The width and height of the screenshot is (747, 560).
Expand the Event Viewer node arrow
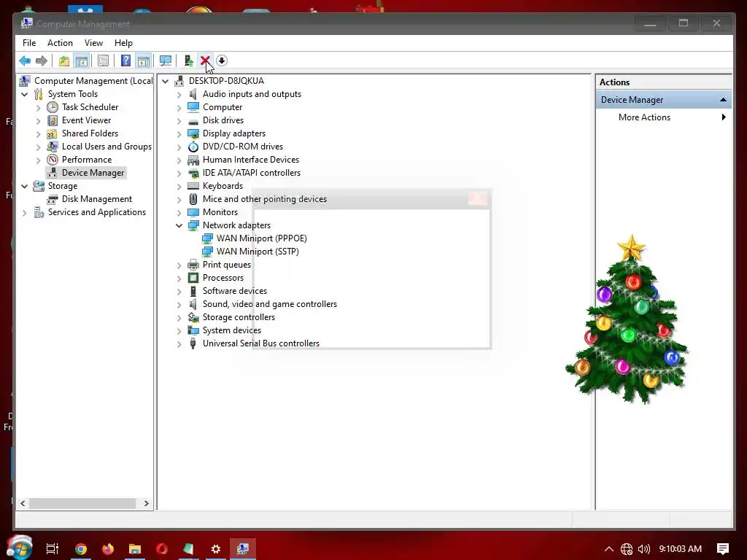click(38, 121)
